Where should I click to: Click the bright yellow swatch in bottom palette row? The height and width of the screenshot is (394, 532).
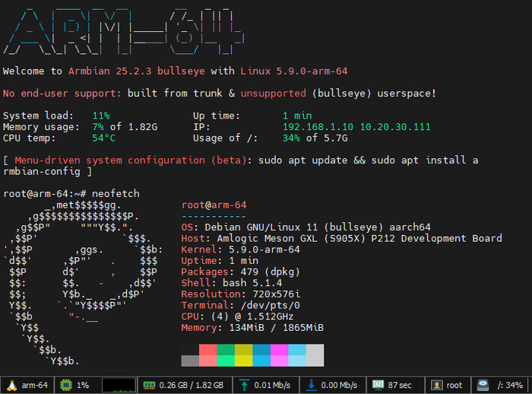(244, 361)
